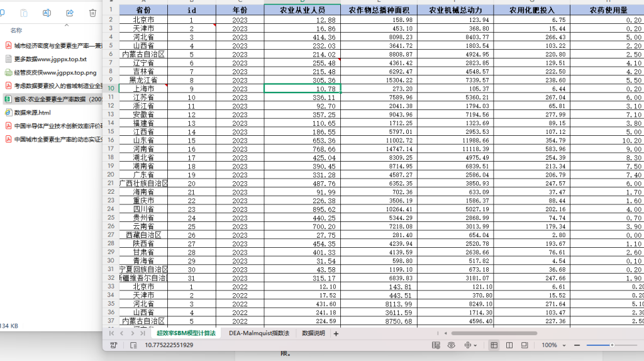Viewport: 644px width, 361px height.
Task: Click cell with value 10.78
Action: click(x=303, y=89)
